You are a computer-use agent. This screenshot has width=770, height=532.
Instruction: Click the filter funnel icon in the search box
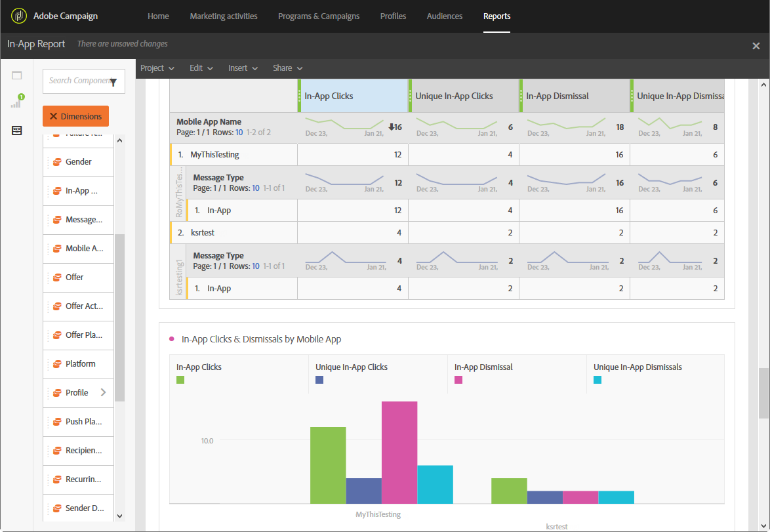[x=113, y=82]
